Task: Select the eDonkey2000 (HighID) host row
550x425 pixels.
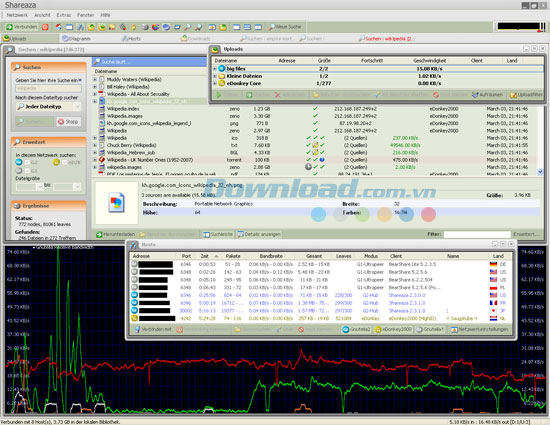Action: pyautogui.click(x=321, y=318)
